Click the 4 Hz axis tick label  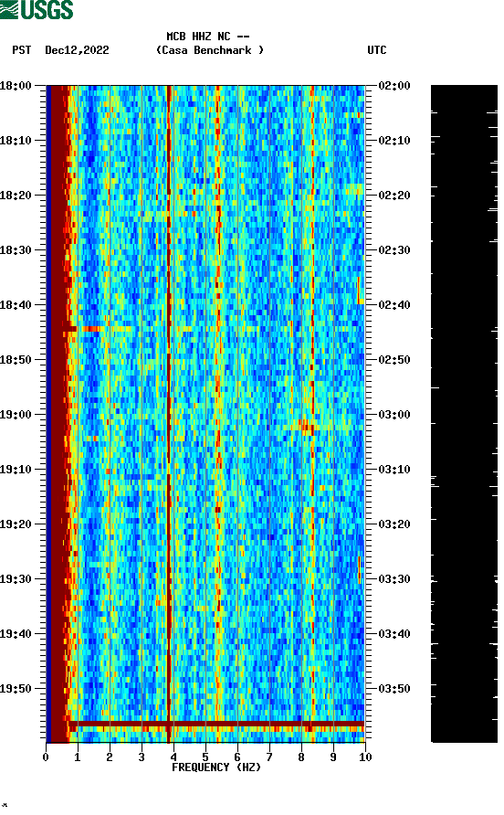click(173, 757)
